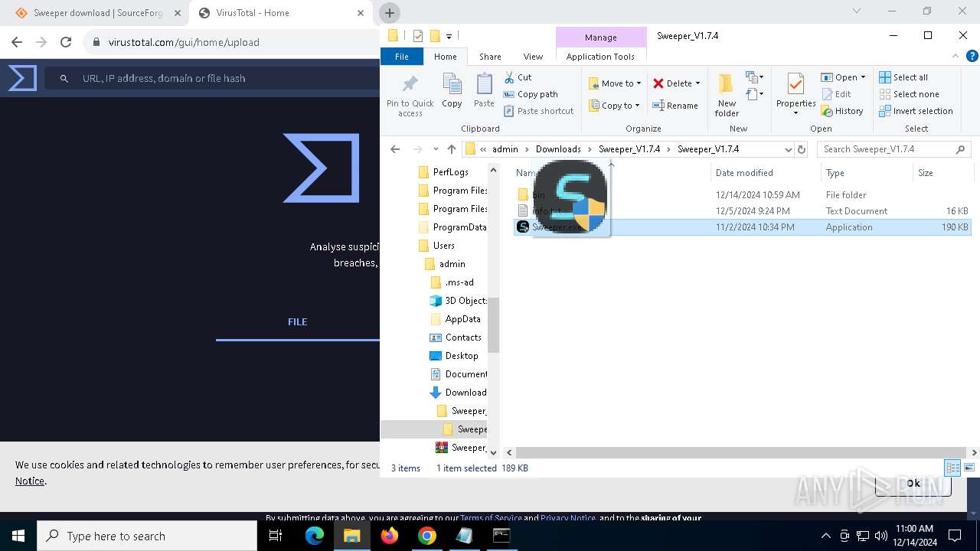This screenshot has height=551, width=980.
Task: Open Microsoft Edge from taskbar
Action: (315, 536)
